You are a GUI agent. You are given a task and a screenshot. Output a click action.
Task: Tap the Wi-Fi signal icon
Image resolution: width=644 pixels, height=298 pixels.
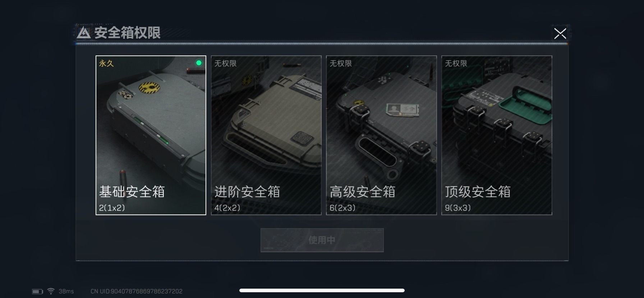(x=51, y=291)
